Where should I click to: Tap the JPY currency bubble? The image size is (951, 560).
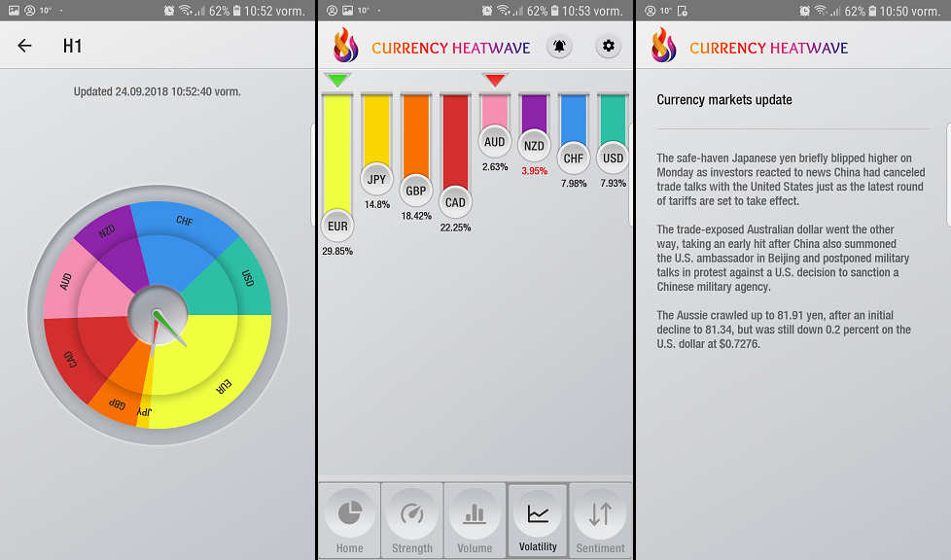click(376, 179)
